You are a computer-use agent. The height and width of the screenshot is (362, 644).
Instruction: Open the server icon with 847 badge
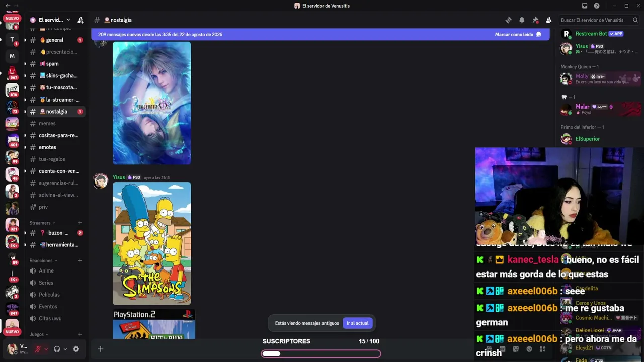(12, 309)
